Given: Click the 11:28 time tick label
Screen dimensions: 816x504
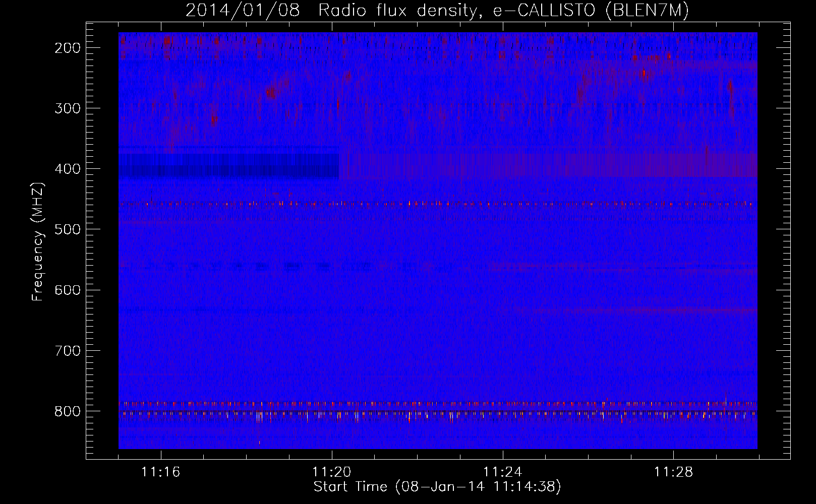Looking at the screenshot, I should click(x=674, y=472).
